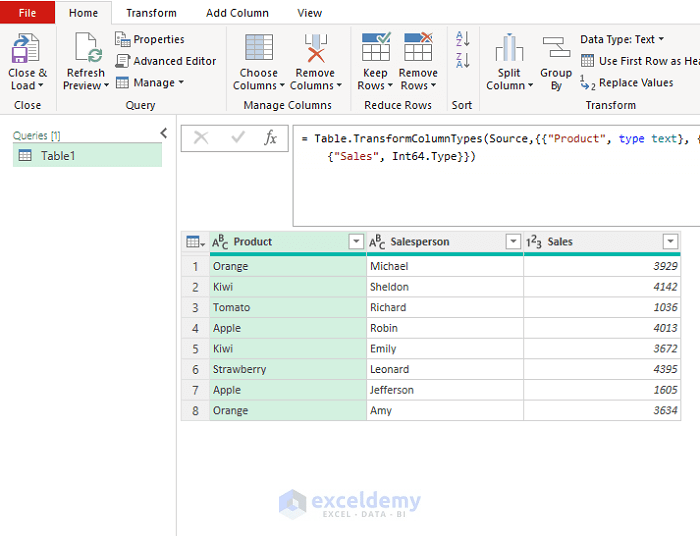Select the Strawberry cell

coord(288,370)
